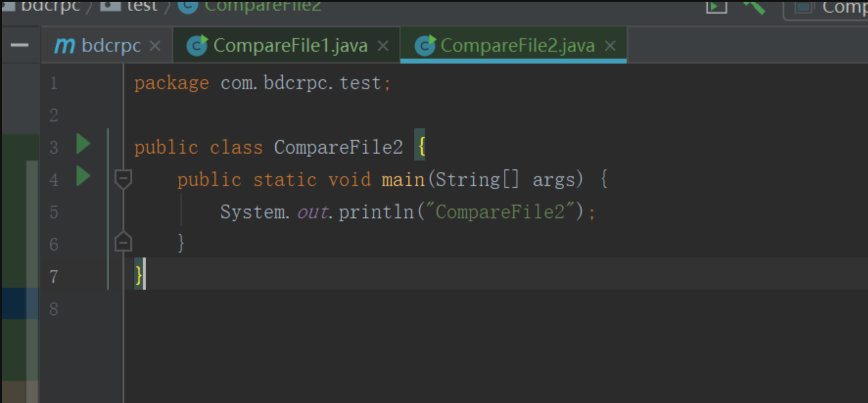Close the CompareFile2.java tab
868x403 pixels.
(x=610, y=46)
